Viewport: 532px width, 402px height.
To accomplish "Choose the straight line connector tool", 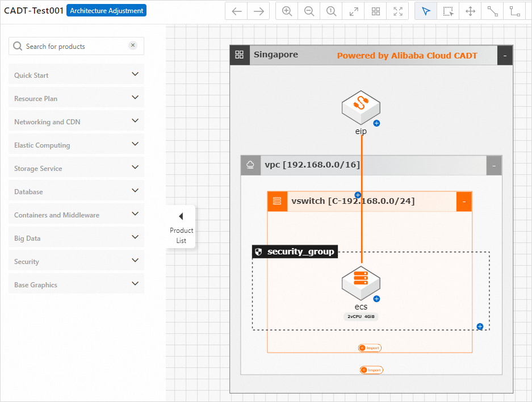I will click(x=493, y=11).
